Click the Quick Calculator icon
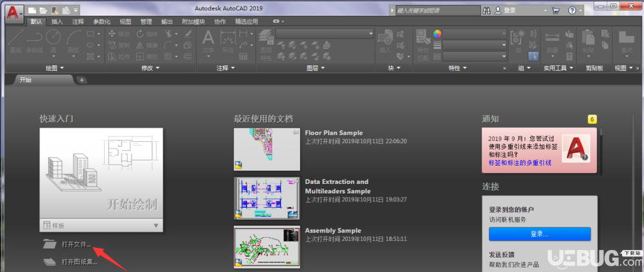 569,57
